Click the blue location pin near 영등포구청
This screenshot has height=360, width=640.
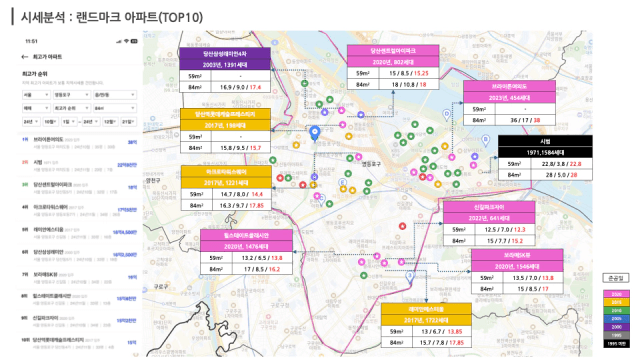point(314,133)
